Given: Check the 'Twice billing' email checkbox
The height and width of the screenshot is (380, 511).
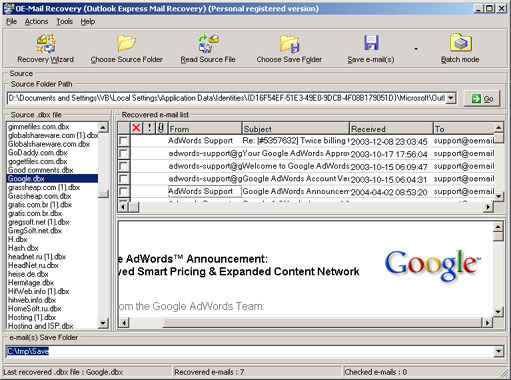Looking at the screenshot, I should tap(124, 141).
